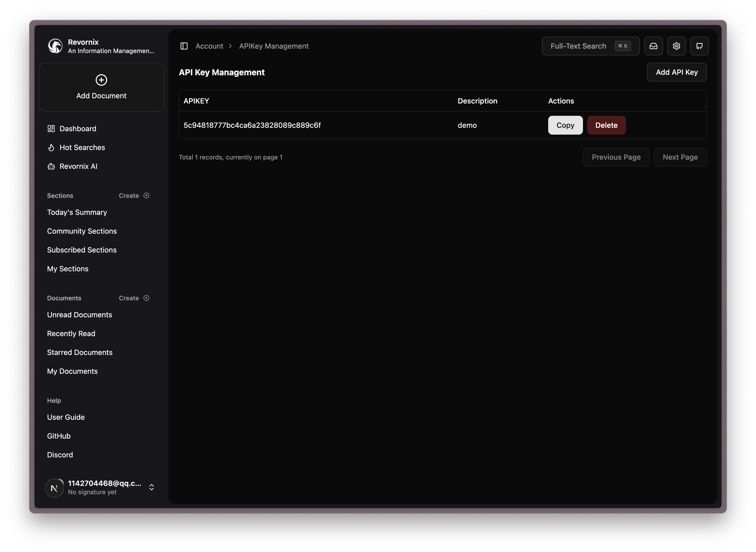Click the APIKEY column header

coord(196,101)
